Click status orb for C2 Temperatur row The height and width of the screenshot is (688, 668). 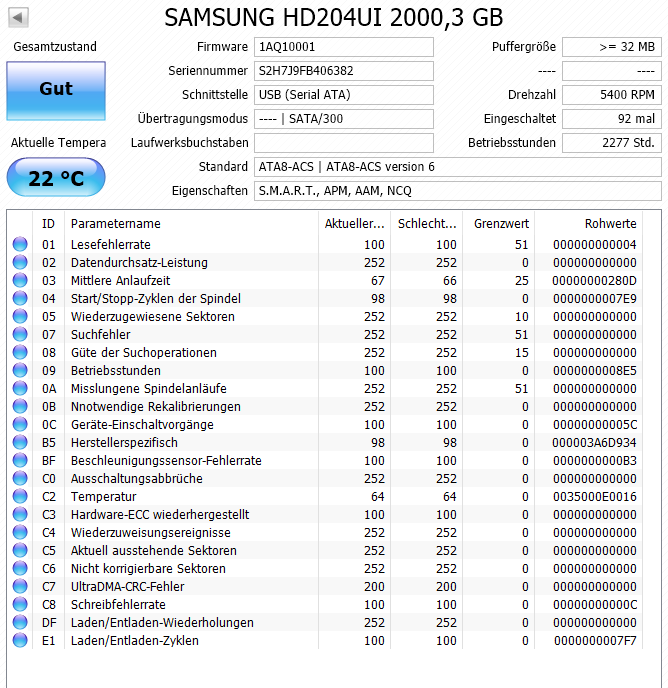click(20, 496)
